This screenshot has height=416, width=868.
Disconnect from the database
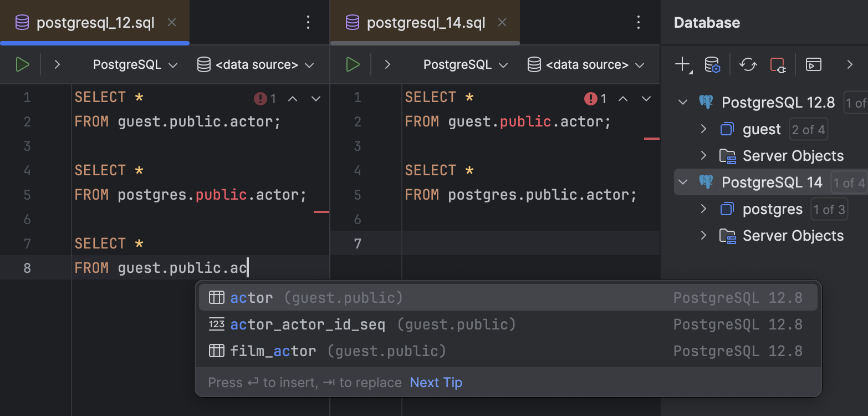[x=778, y=64]
